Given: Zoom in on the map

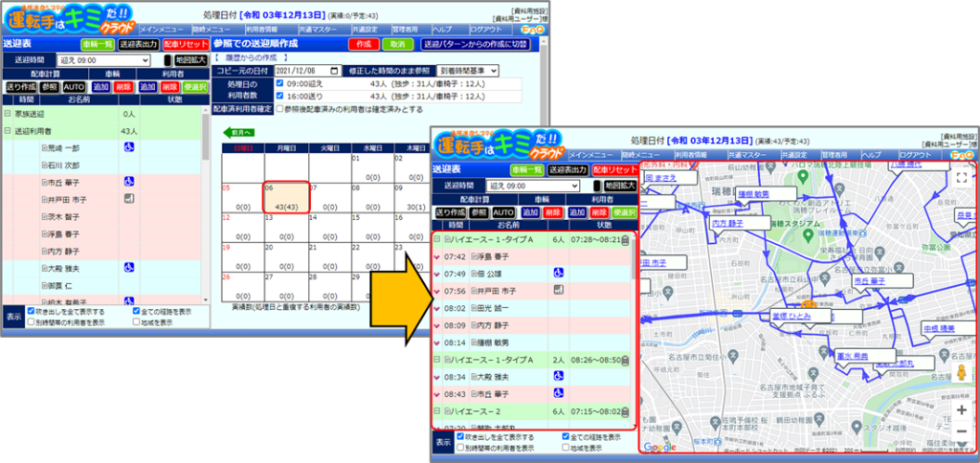Looking at the screenshot, I should 961,410.
